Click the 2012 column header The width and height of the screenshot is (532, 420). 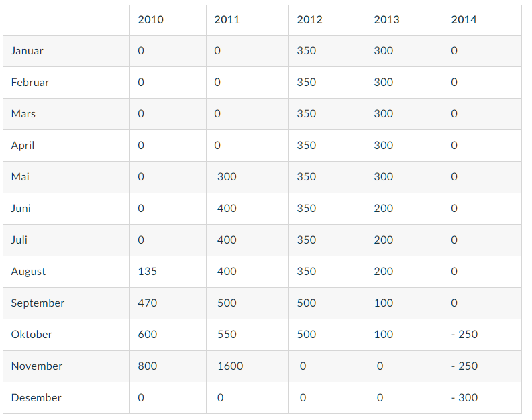click(309, 19)
